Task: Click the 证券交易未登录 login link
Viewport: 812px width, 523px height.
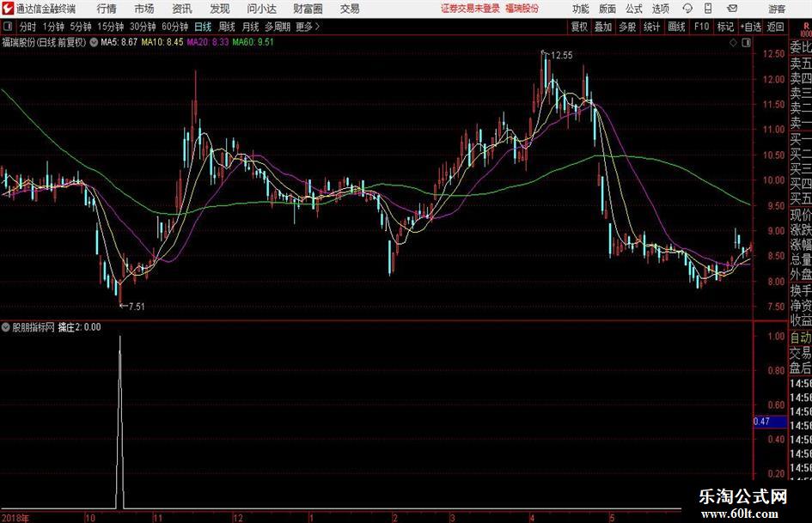Action: tap(470, 9)
